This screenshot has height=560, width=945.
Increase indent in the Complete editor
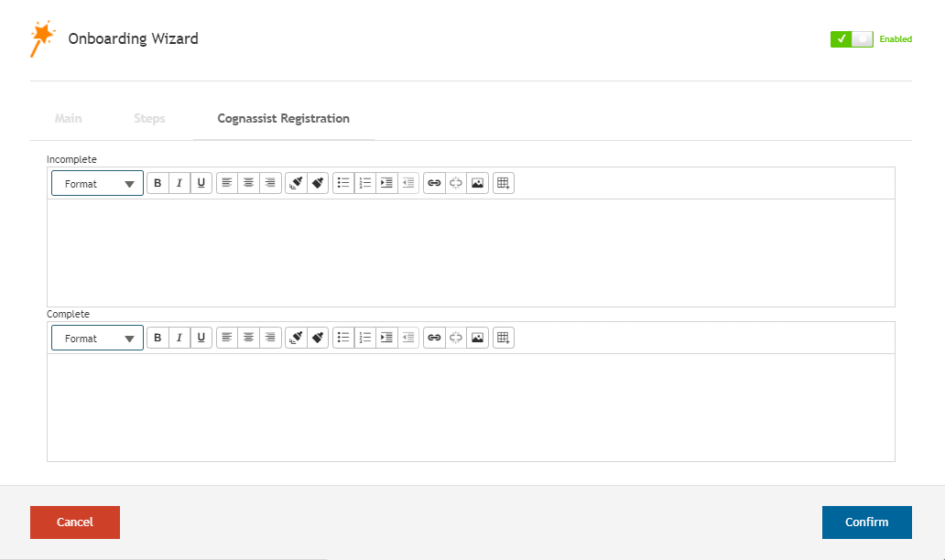tap(386, 338)
